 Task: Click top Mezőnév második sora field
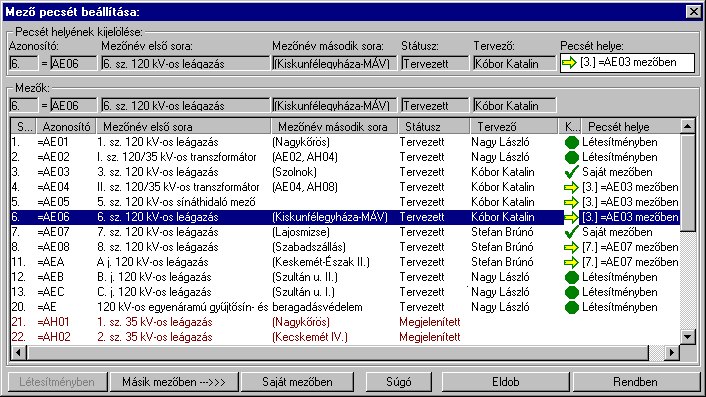point(335,63)
